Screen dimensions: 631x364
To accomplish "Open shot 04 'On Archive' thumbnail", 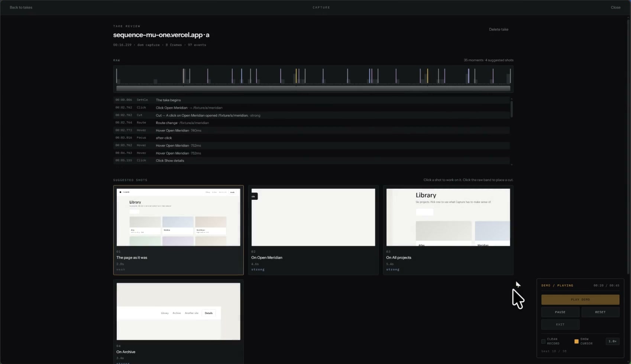I will pos(178,311).
